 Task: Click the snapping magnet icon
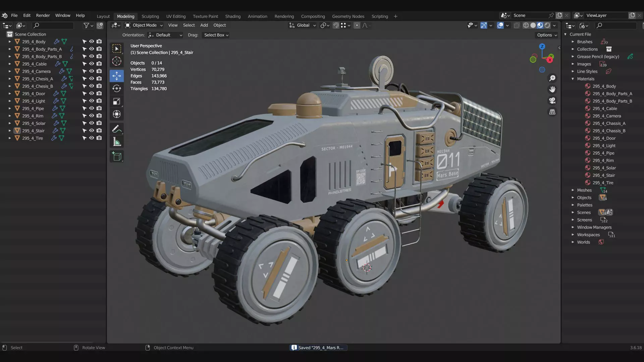coord(336,25)
